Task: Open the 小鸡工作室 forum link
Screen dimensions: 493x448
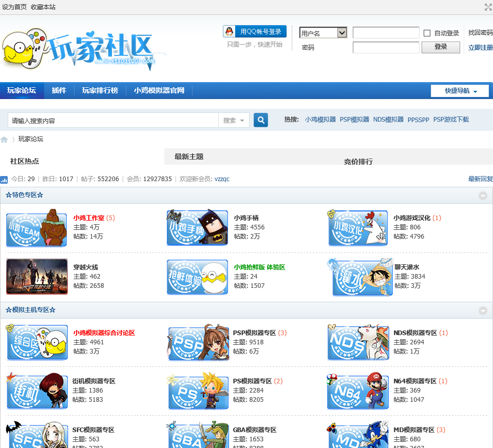Action: [x=89, y=218]
